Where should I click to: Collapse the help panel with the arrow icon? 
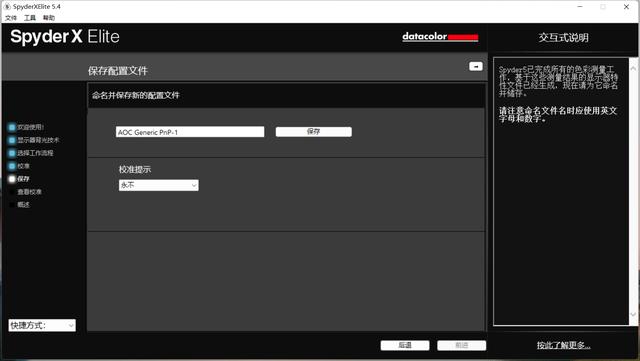click(476, 66)
